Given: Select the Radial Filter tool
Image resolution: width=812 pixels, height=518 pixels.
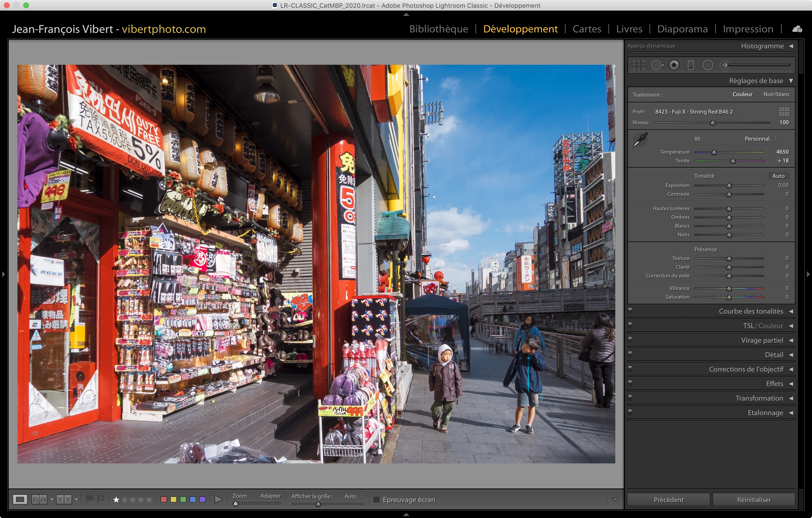Looking at the screenshot, I should coord(707,65).
